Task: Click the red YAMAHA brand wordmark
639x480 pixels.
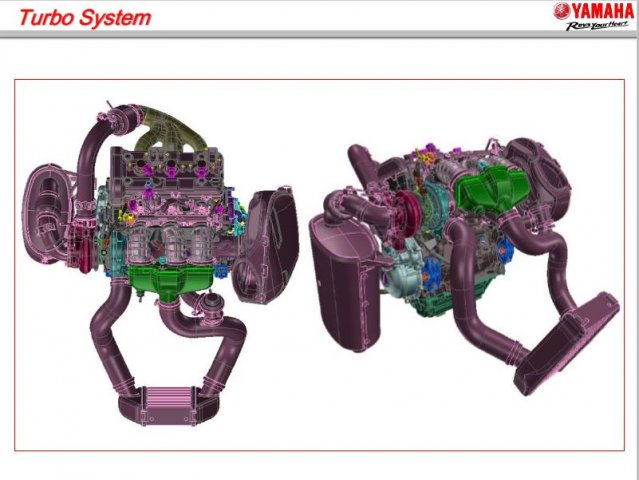Action: [x=601, y=11]
